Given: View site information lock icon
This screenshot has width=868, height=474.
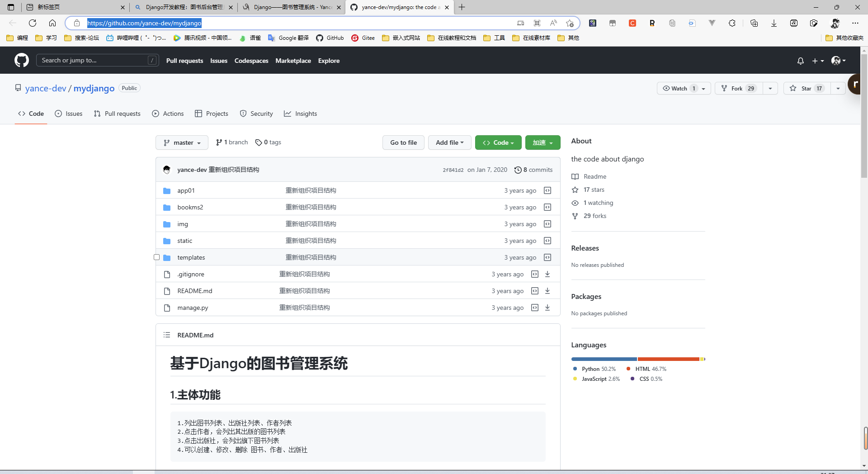Looking at the screenshot, I should [x=77, y=23].
